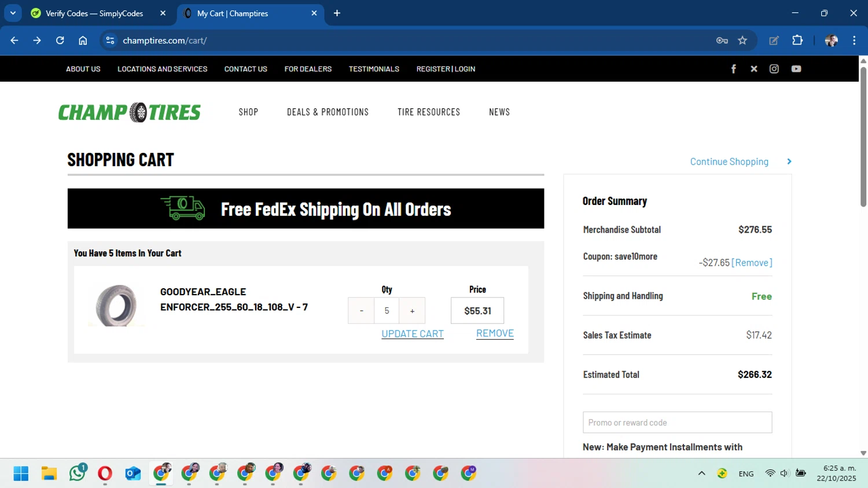Go back with the browser back arrow
Screen dimensions: 868x488
coord(14,41)
